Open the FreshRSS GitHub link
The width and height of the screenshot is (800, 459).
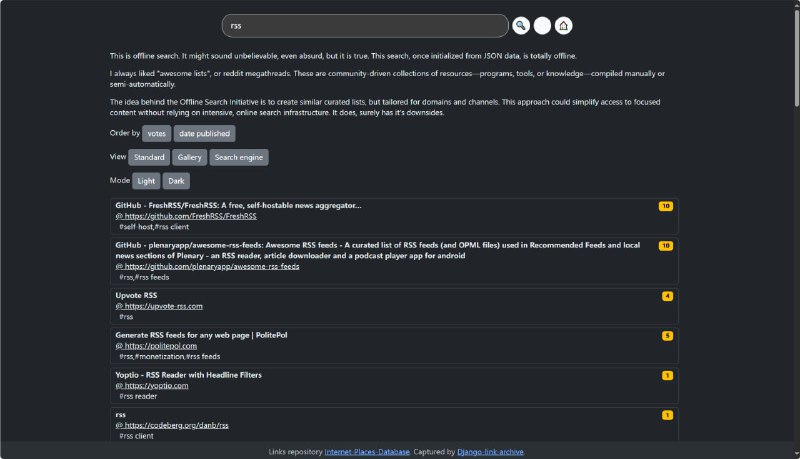pos(191,216)
